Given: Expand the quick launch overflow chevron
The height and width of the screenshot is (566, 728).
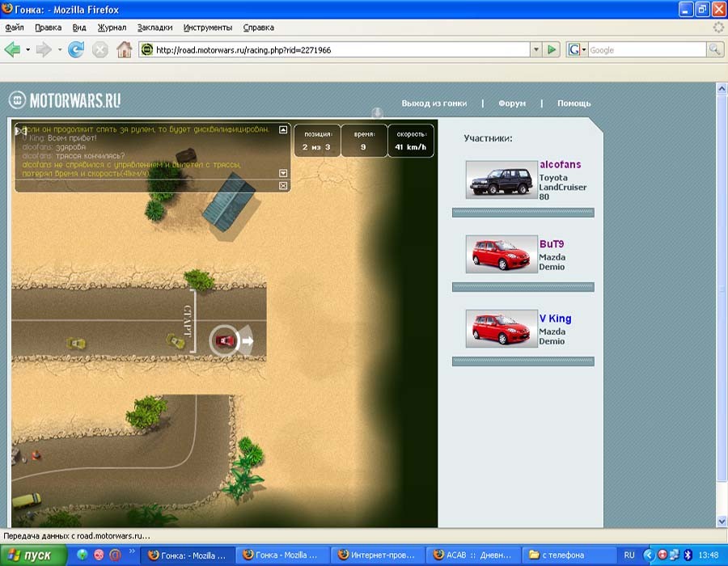Looking at the screenshot, I should point(132,551).
